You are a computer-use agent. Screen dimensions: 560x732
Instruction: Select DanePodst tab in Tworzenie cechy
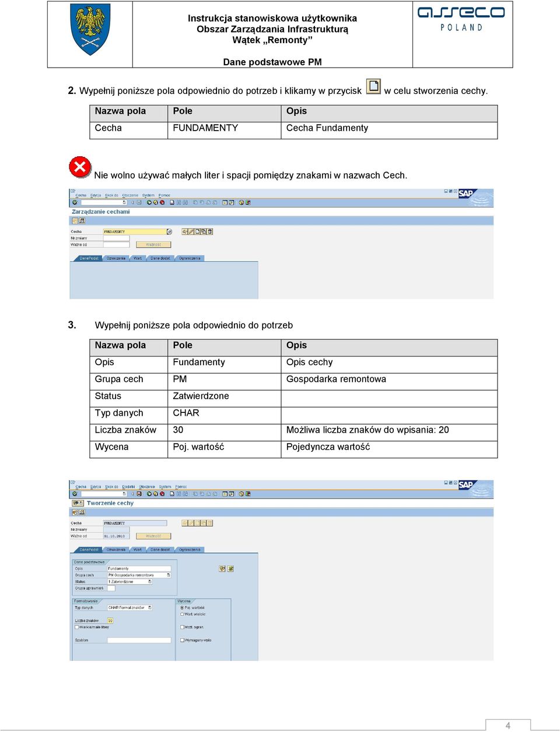89,549
